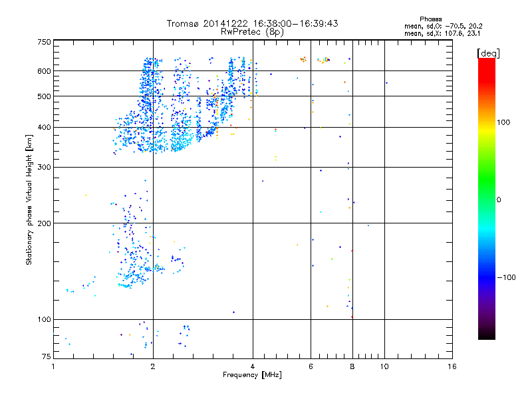Click x-axis tick label '8'

point(352,366)
